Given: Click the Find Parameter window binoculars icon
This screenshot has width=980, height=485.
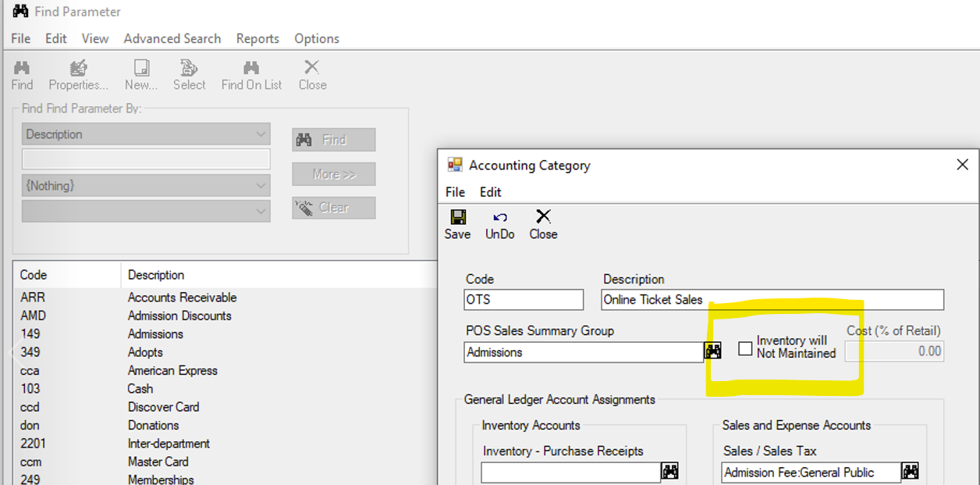Looking at the screenshot, I should [x=20, y=12].
